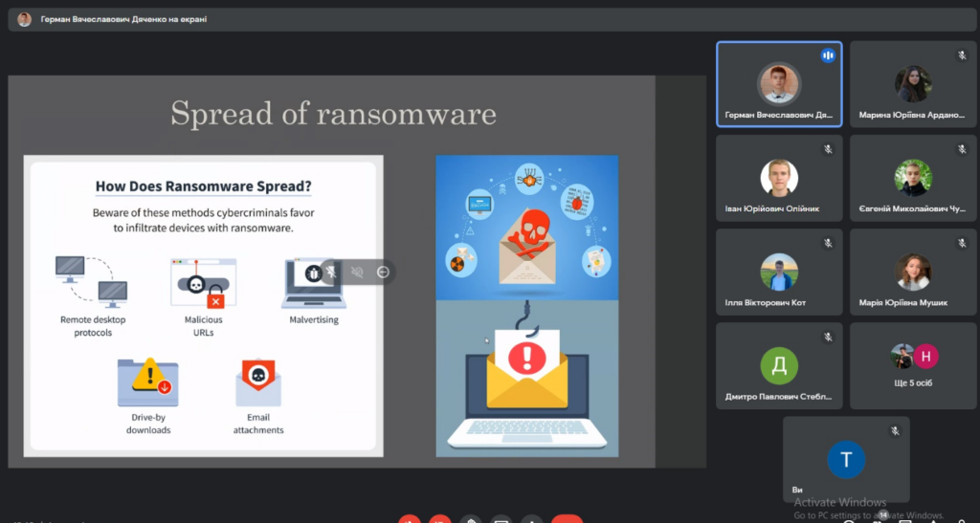This screenshot has height=523, width=980.
Task: Click the mute presentation audio icon
Action: click(357, 272)
